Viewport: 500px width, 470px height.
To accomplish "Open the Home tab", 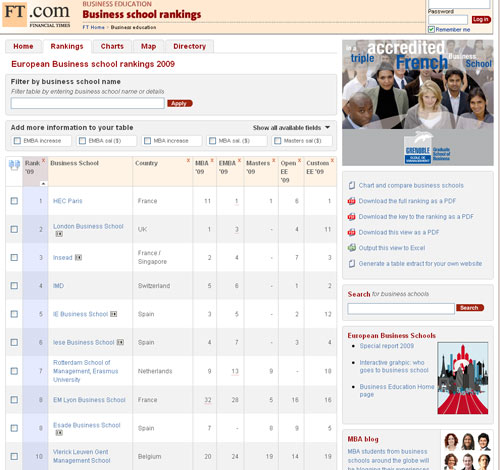I will [x=23, y=46].
